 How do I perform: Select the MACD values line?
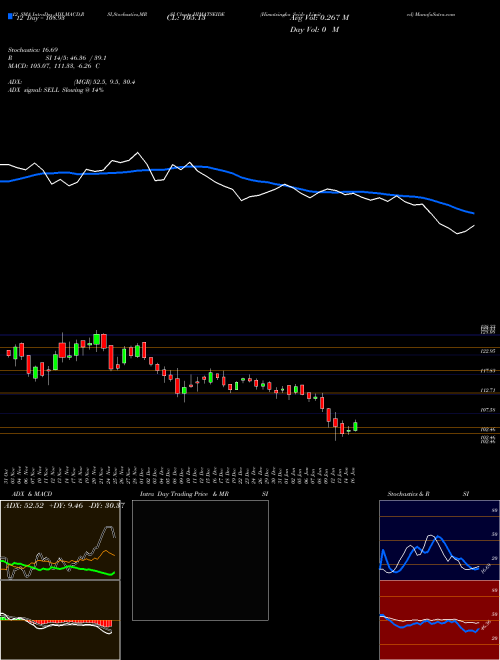54,66
